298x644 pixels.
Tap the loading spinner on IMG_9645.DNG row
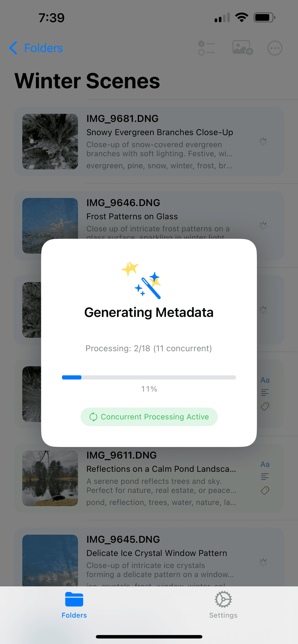pos(263,562)
